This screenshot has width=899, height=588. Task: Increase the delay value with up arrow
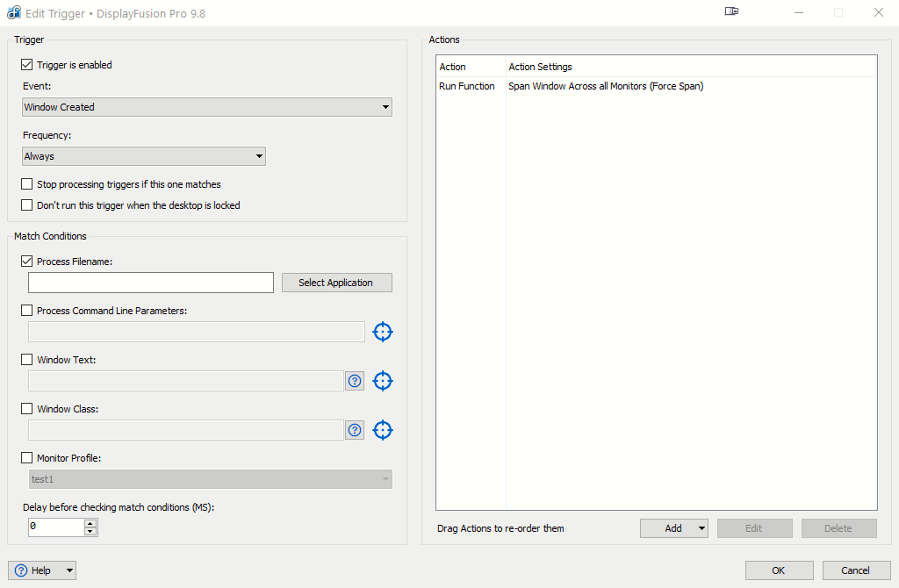point(90,523)
